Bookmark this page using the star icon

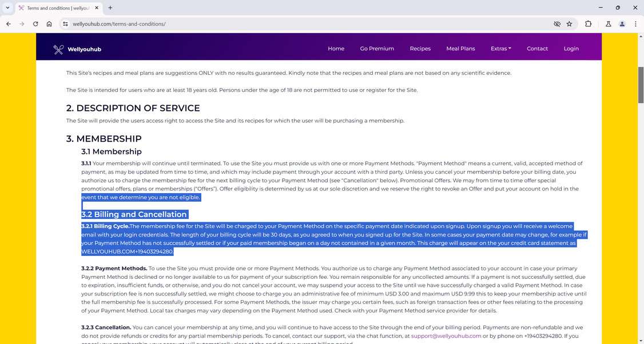pos(569,24)
